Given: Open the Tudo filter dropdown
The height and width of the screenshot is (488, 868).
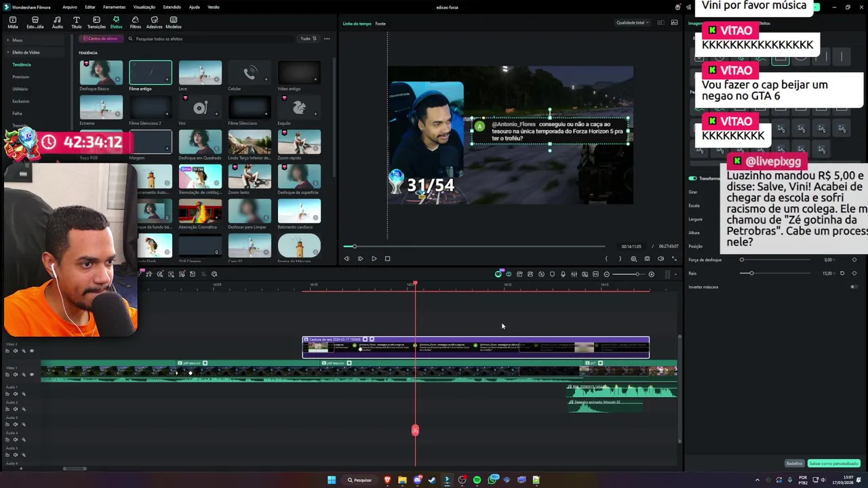Looking at the screenshot, I should point(309,39).
